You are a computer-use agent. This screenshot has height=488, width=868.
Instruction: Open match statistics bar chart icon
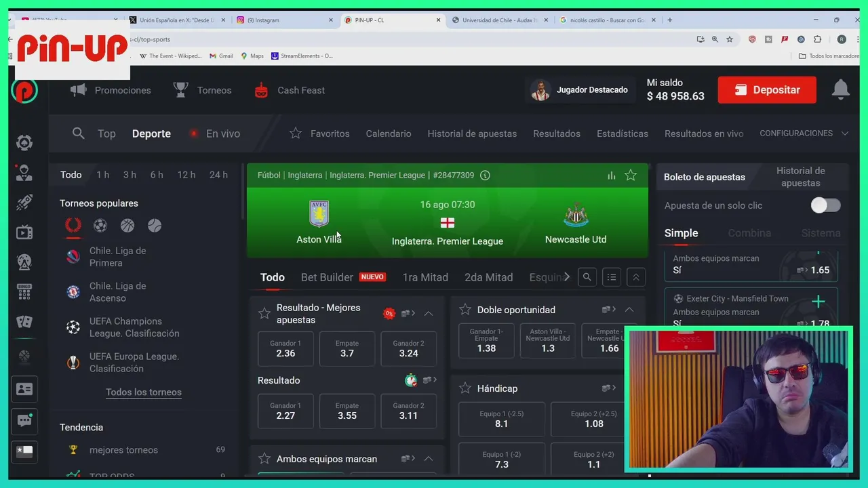point(612,176)
